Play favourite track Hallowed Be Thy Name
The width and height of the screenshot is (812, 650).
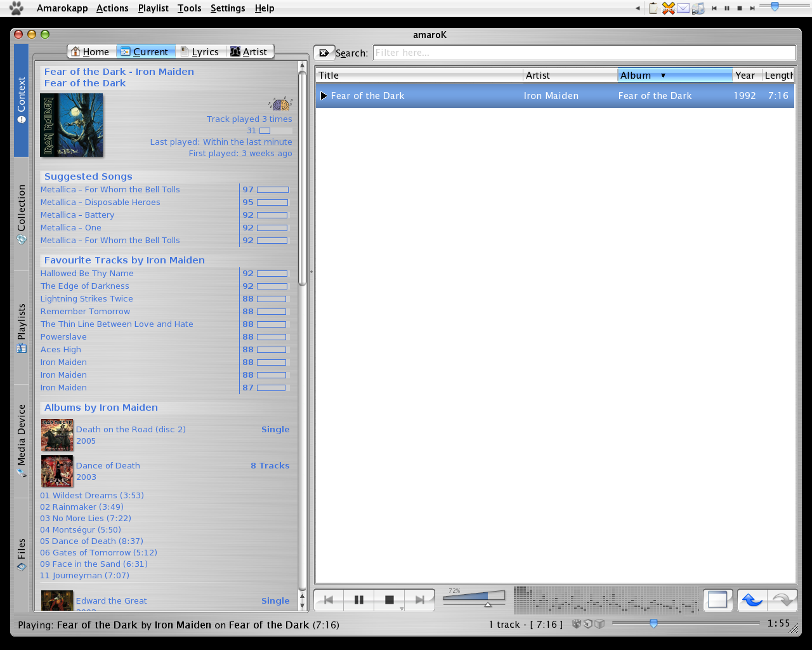tap(87, 274)
